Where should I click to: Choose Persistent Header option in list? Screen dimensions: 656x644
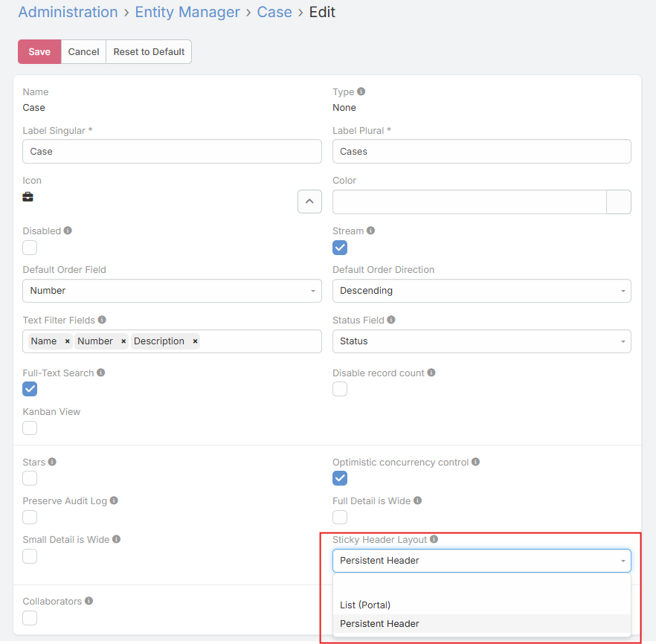(379, 623)
